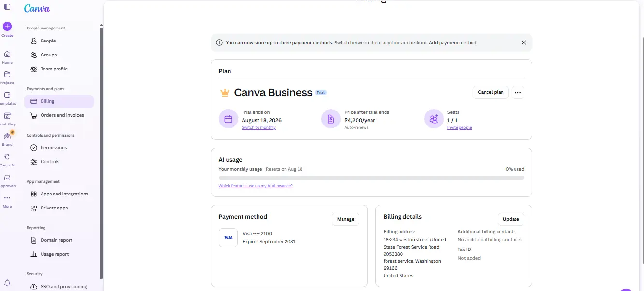
Task: Click the Seats people icon
Action: (x=434, y=119)
